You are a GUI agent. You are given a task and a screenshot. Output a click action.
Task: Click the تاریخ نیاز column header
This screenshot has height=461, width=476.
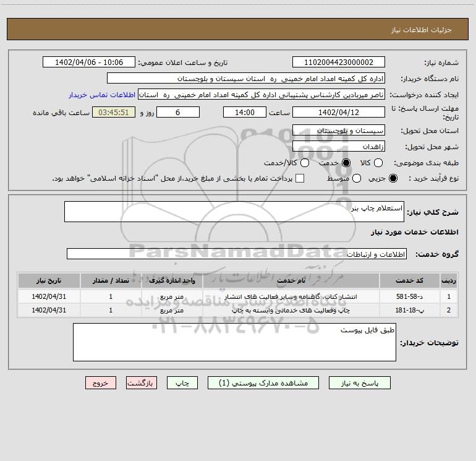[x=49, y=280]
